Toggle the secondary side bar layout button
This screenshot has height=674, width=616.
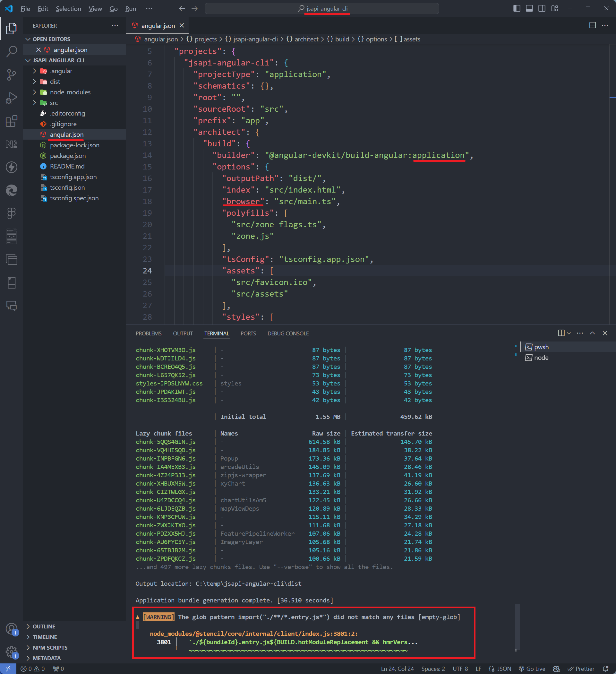(x=542, y=9)
